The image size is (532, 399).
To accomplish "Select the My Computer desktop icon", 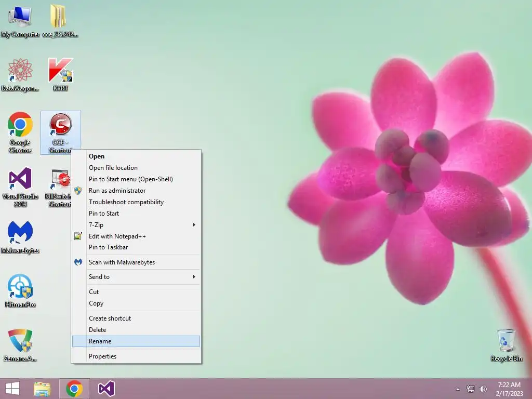I will 20,21.
